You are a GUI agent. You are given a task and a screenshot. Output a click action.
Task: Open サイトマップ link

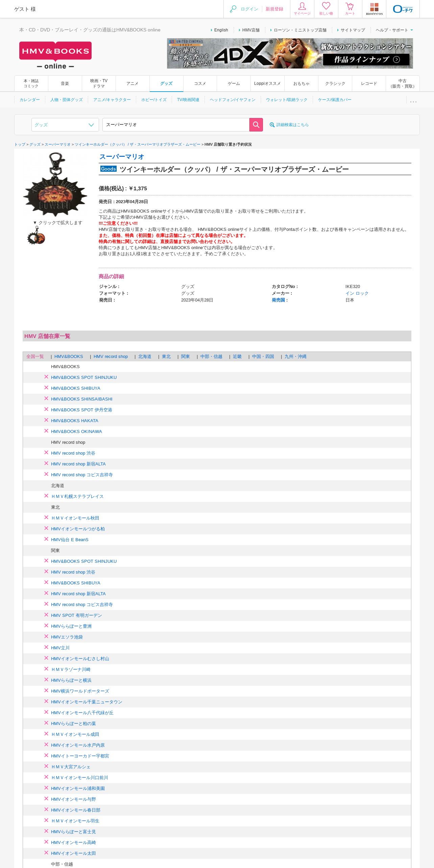pos(353,30)
